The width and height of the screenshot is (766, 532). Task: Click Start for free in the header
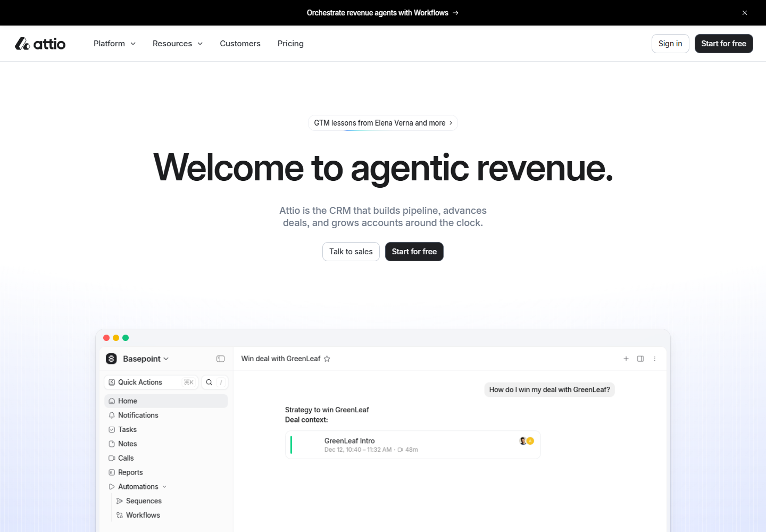[x=723, y=44]
